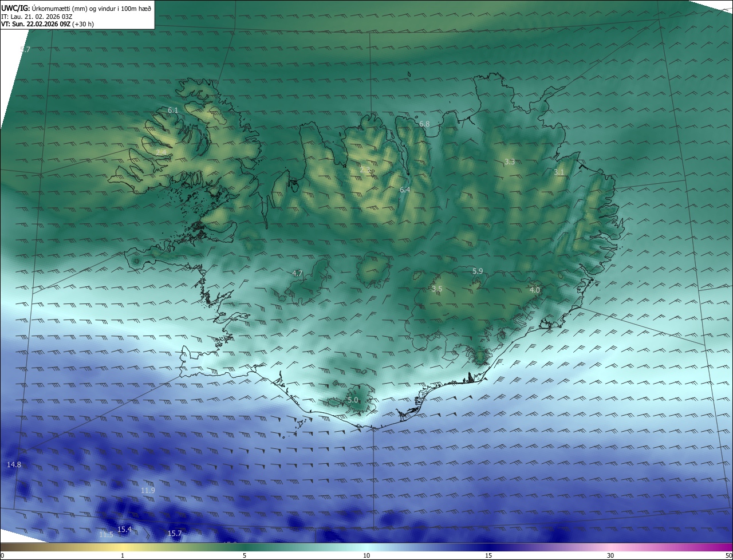Click the colorbar tick label 1
Viewport: 733px width, 560px height.
(x=123, y=555)
